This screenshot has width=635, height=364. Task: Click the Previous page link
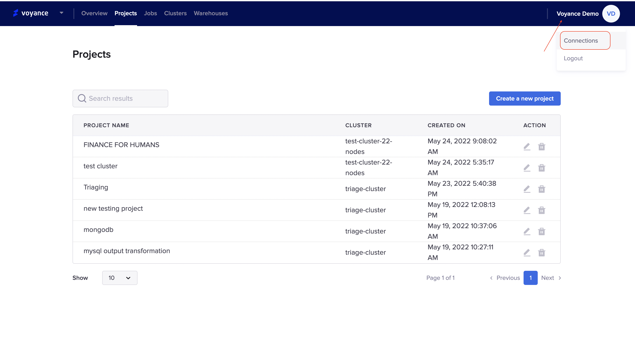(x=505, y=278)
